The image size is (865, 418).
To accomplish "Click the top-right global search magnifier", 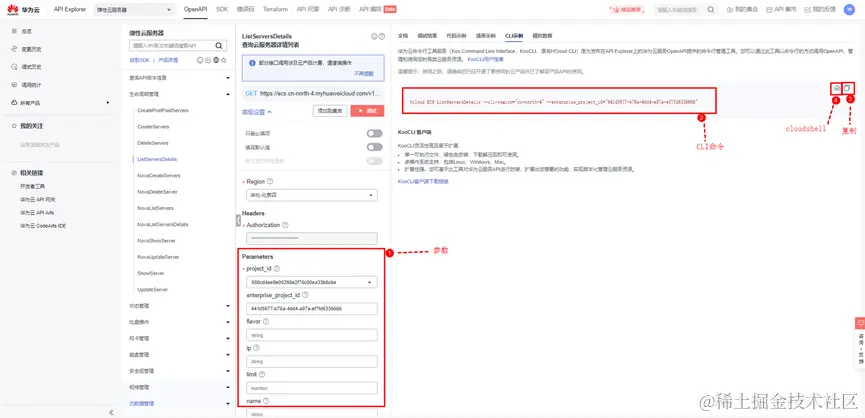I will pyautogui.click(x=711, y=9).
